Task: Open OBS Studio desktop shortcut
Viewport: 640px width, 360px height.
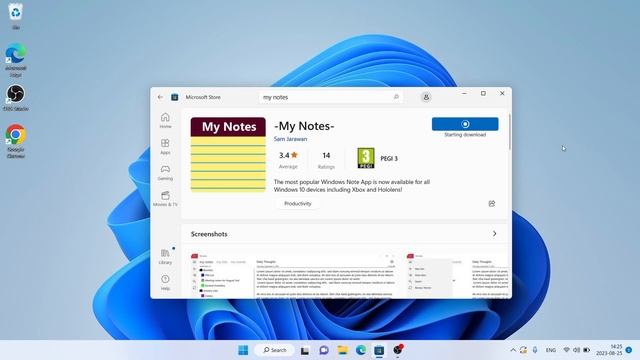Action: tap(16, 98)
